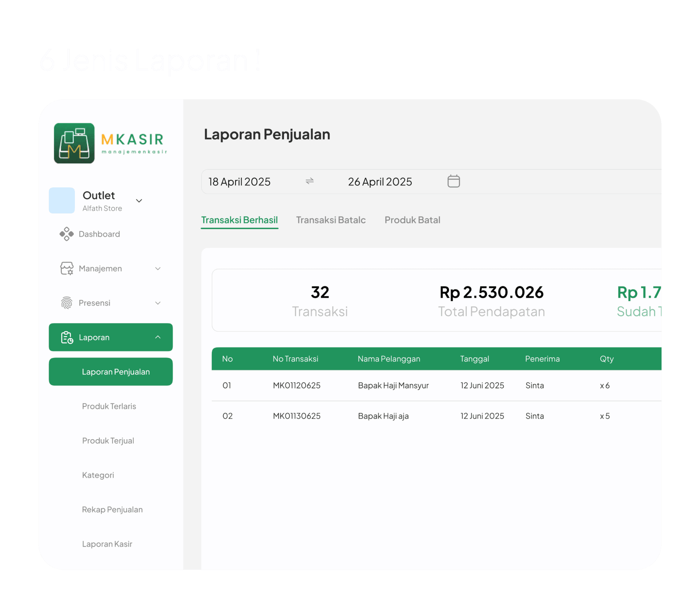Expand the Presensi menu chevron

[158, 303]
